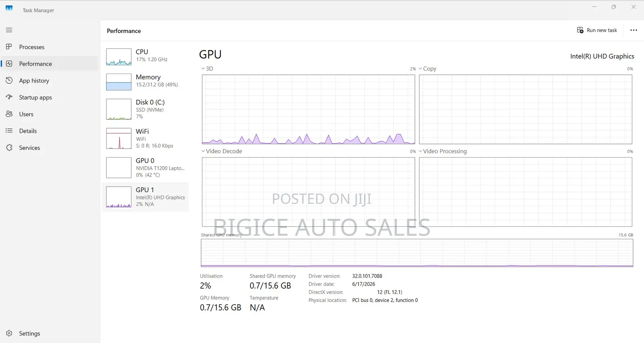Click the Details list icon
Image resolution: width=644 pixels, height=343 pixels.
[9, 131]
